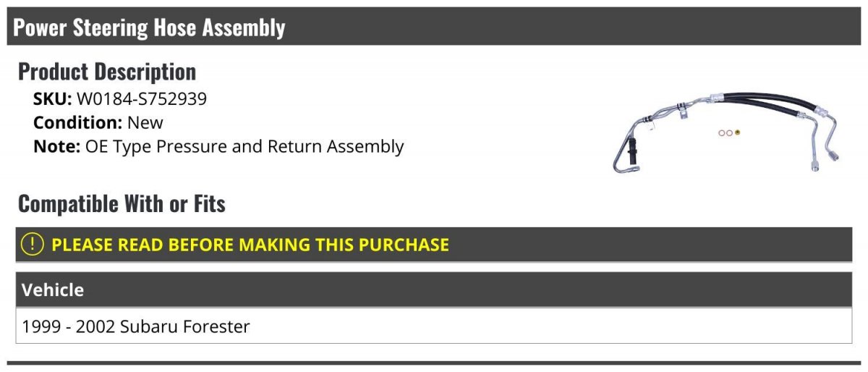868x372 pixels.
Task: Click the copper washers in the product photo
Action: click(725, 132)
